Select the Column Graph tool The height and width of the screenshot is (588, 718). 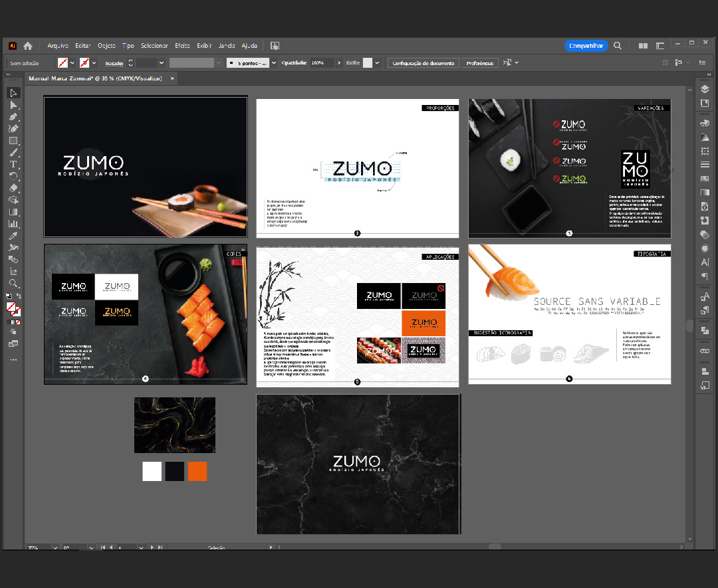click(x=13, y=224)
